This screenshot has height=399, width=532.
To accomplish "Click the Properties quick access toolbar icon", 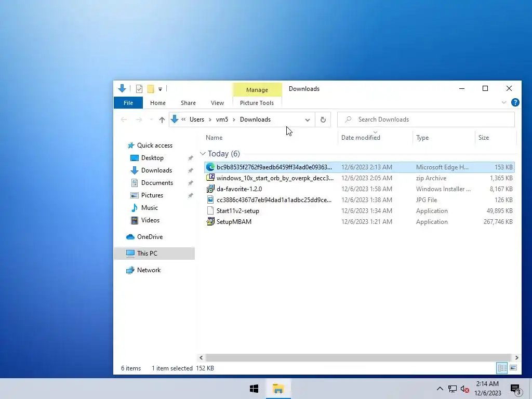I will (139, 89).
